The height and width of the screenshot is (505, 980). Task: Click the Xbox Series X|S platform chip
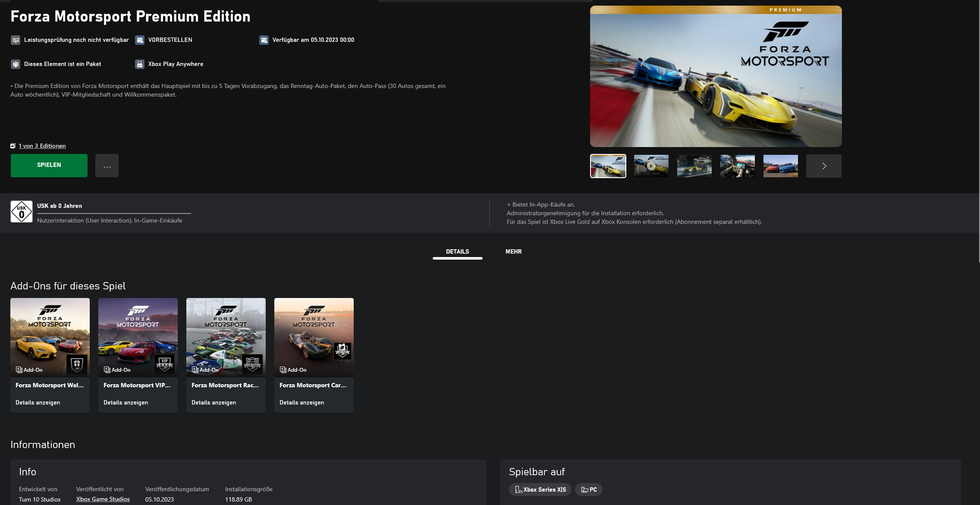click(x=540, y=489)
